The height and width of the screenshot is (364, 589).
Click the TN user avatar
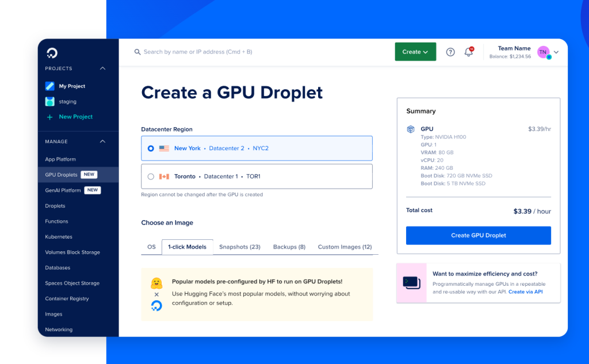click(544, 52)
